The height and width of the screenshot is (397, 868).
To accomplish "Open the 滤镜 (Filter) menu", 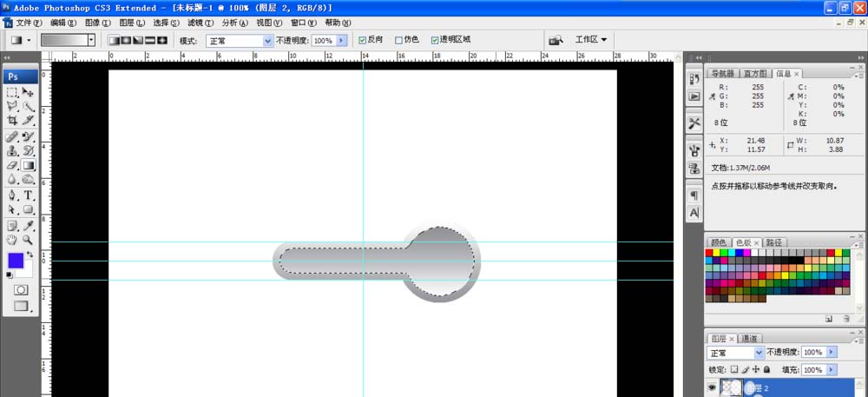I will point(201,23).
